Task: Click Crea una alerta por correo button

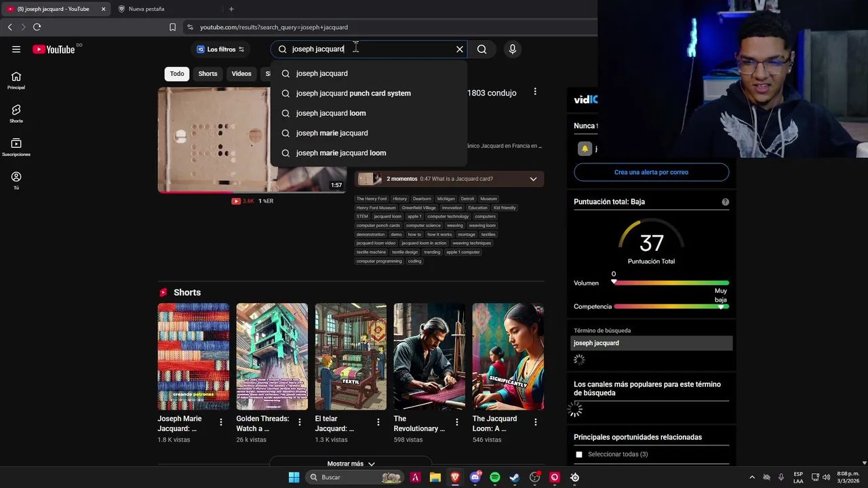Action: (x=651, y=172)
